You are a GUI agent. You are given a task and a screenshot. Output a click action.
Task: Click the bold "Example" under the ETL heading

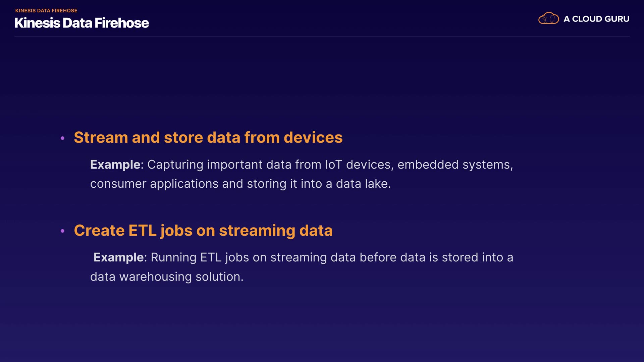[x=118, y=257]
